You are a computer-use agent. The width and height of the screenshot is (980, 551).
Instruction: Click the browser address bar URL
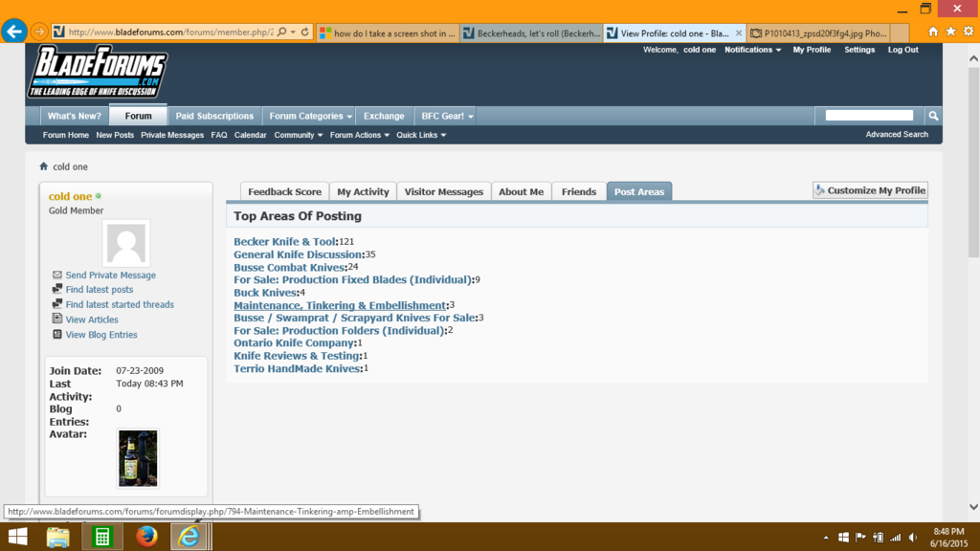170,32
